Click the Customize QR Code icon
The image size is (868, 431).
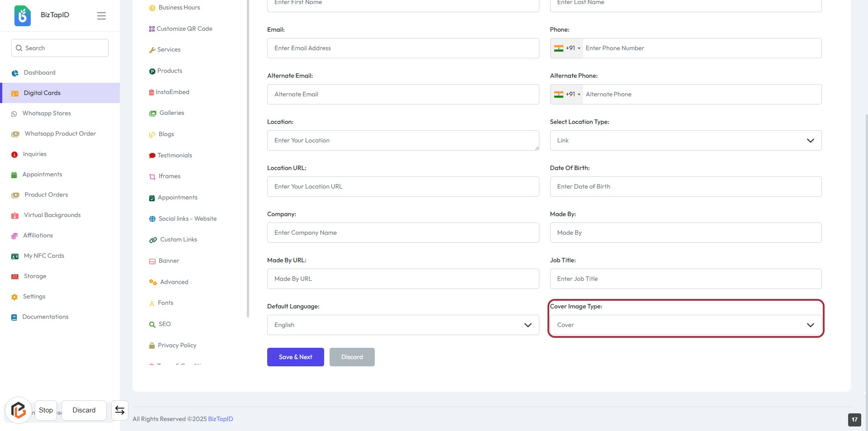[x=152, y=29]
